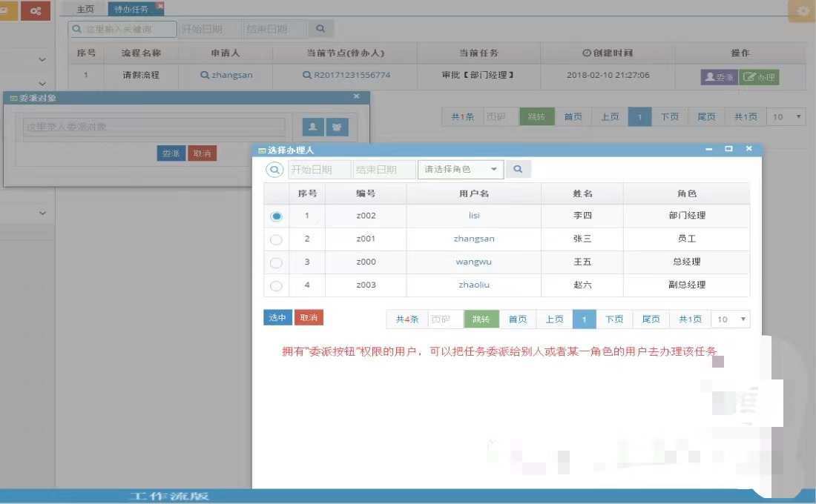Click the green 办理 button in task row

[x=760, y=77]
